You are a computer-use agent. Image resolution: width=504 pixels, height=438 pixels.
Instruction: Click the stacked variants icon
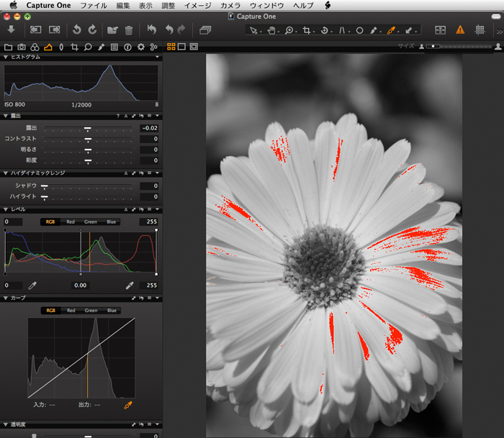click(x=205, y=30)
